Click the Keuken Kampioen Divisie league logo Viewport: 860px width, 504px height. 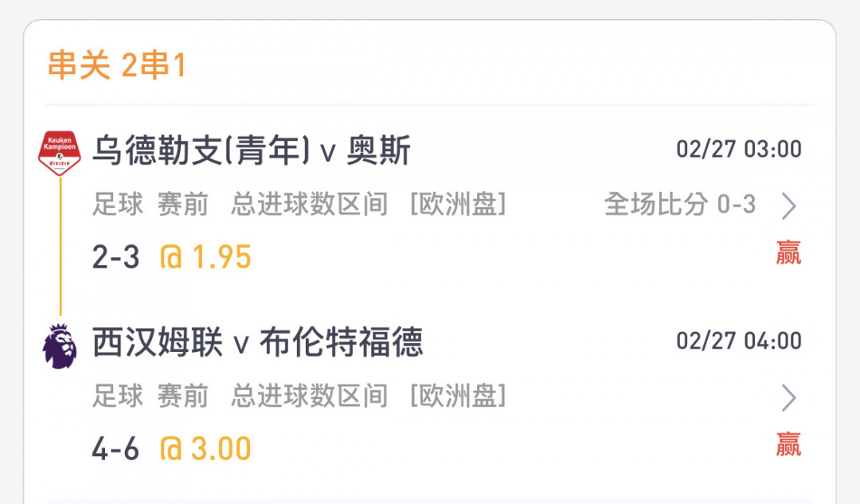pyautogui.click(x=60, y=153)
